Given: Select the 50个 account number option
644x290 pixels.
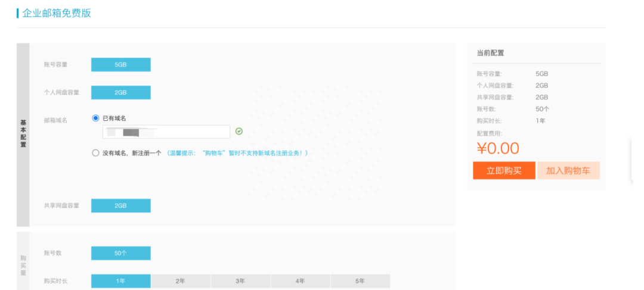Looking at the screenshot, I should (120, 253).
